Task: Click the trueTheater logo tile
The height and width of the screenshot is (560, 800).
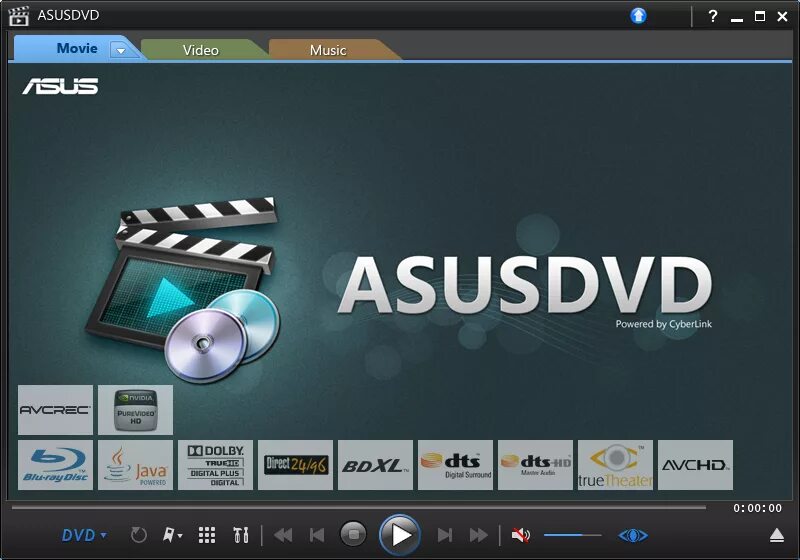Action: pyautogui.click(x=615, y=465)
